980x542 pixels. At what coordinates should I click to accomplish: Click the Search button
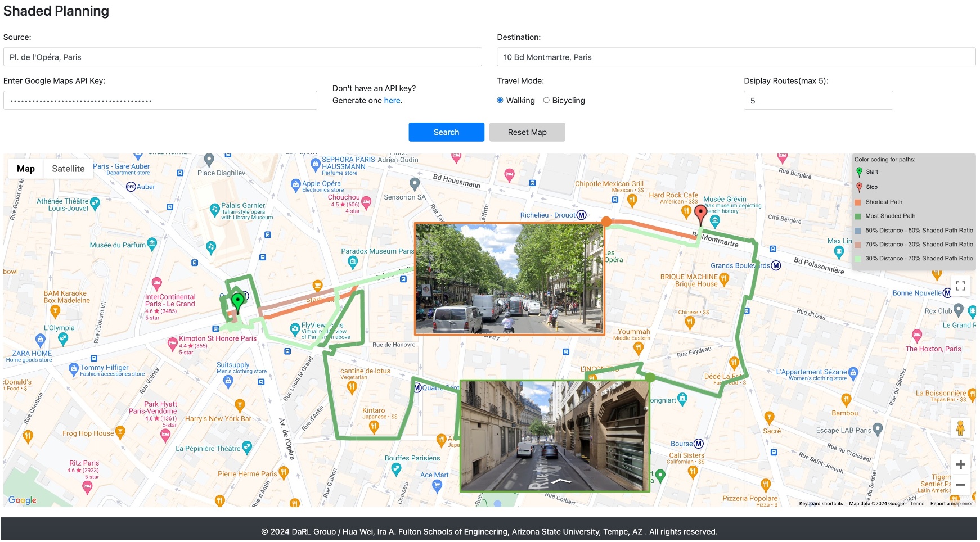click(x=446, y=132)
